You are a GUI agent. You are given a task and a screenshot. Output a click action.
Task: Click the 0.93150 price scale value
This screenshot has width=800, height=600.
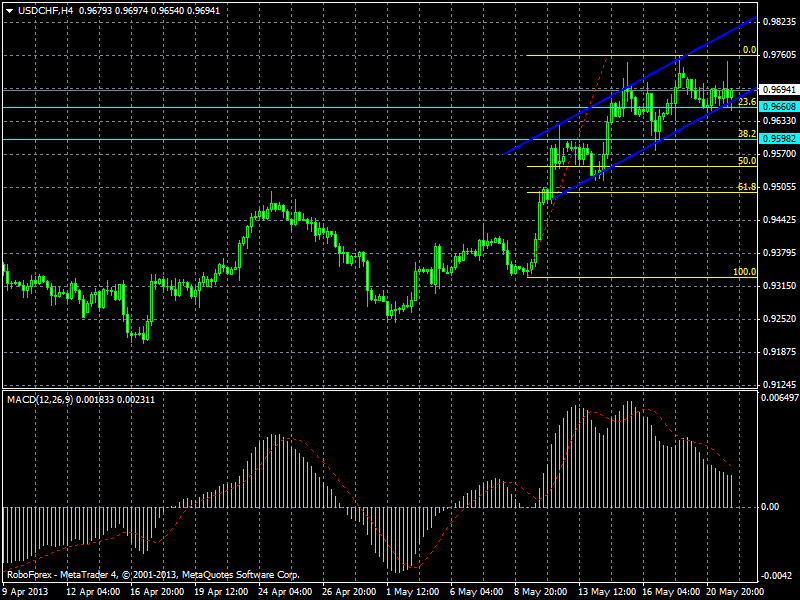click(780, 286)
